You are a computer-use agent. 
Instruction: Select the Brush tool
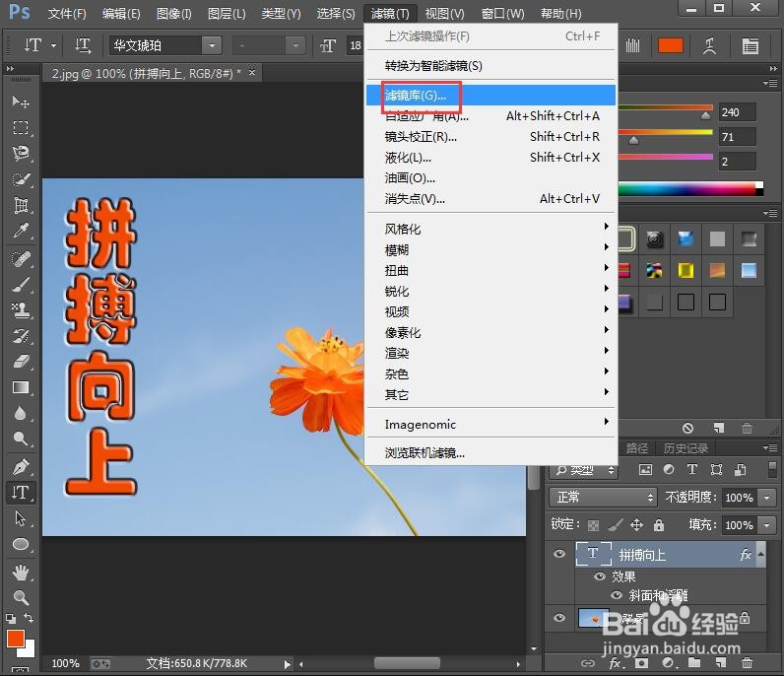point(21,285)
